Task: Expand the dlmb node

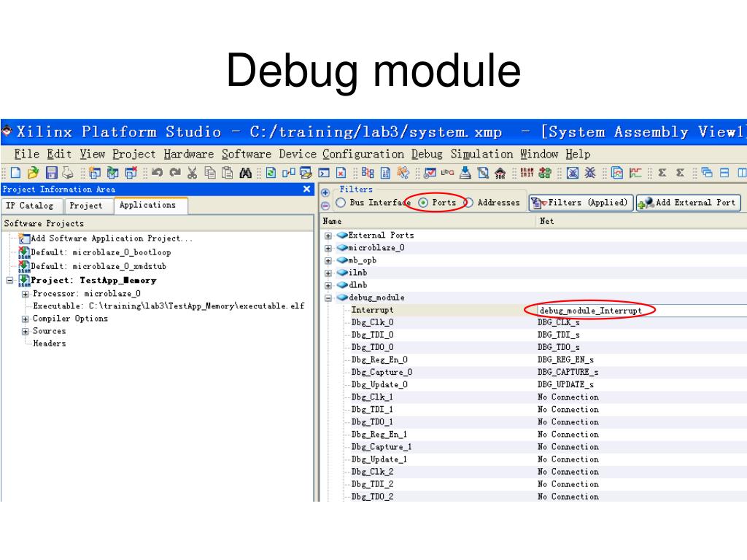Action: pos(328,285)
